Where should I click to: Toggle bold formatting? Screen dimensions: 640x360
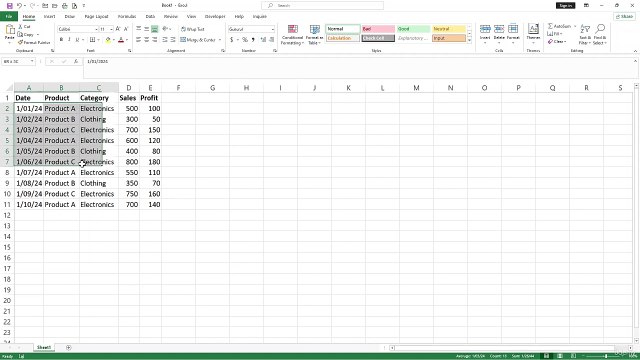(61, 40)
